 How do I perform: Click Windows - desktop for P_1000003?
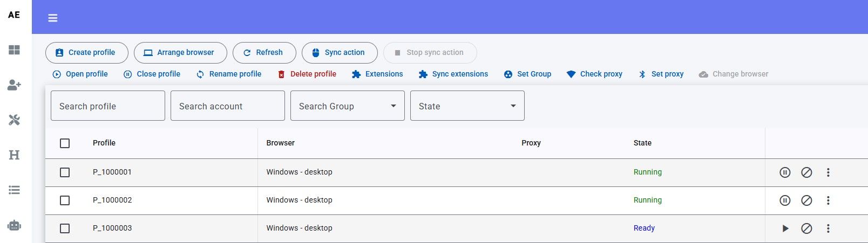(300, 228)
